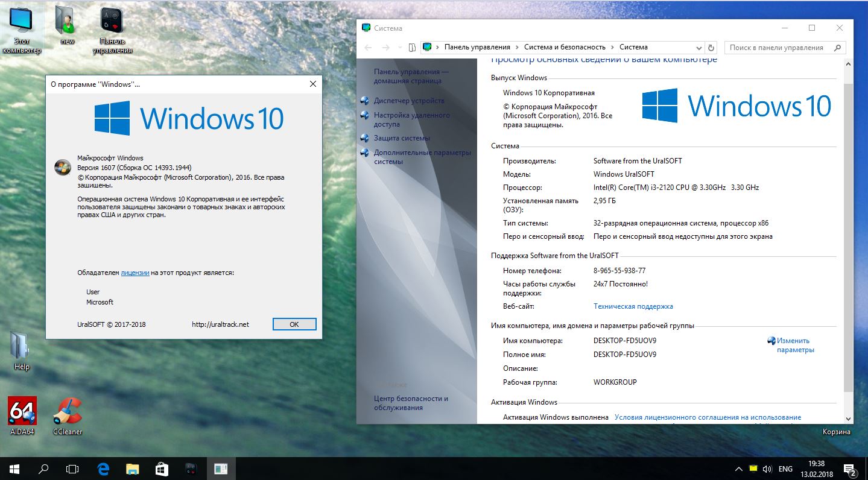Click 'http://uraltrack.net' in About Windows dialog
The image size is (868, 480).
pyautogui.click(x=220, y=324)
